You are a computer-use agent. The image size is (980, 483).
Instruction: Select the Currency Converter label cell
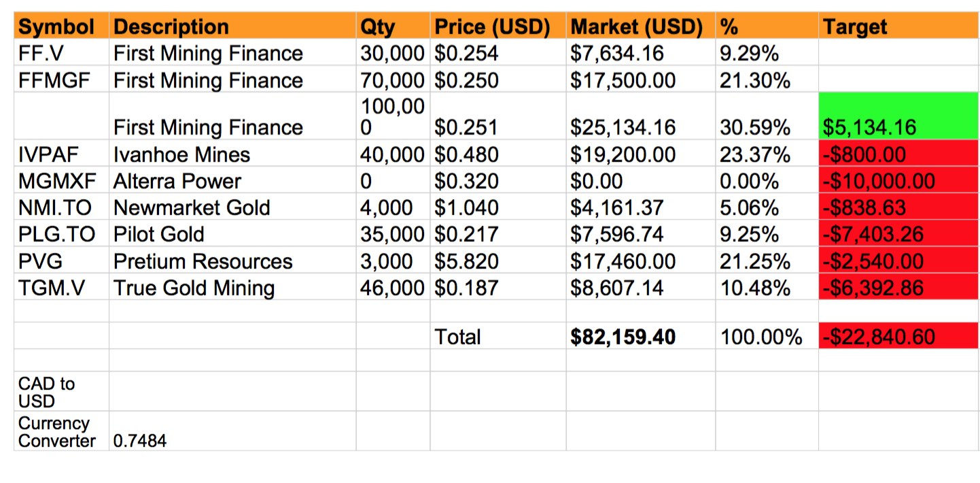pos(57,432)
